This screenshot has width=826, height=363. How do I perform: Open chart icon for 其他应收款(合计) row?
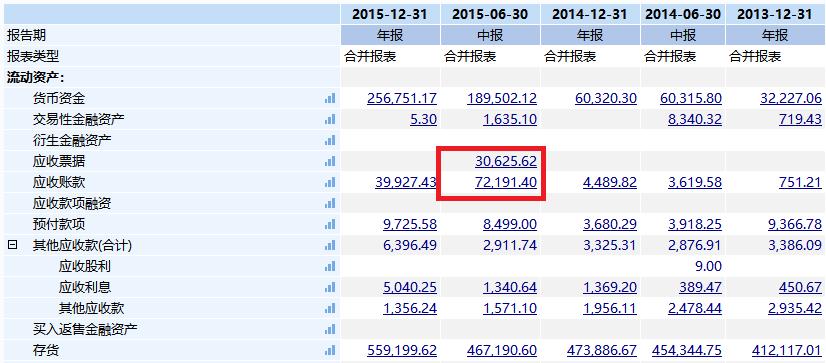coord(330,246)
